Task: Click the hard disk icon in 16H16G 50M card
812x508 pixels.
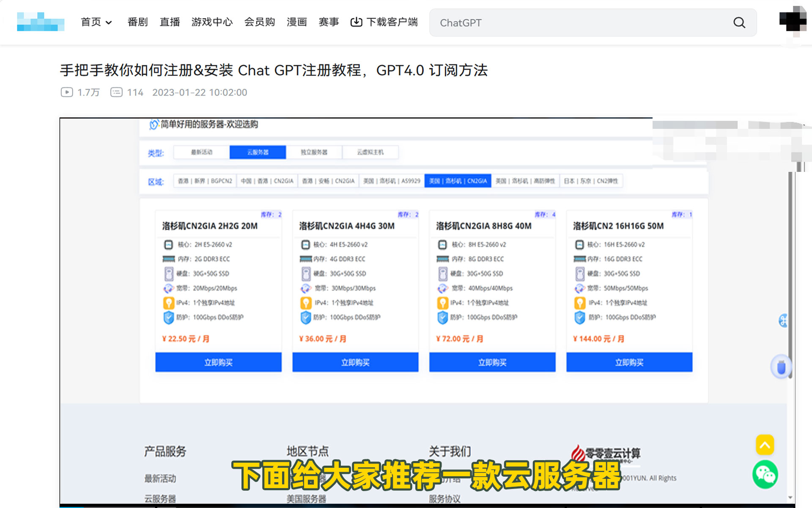Action: click(x=580, y=274)
